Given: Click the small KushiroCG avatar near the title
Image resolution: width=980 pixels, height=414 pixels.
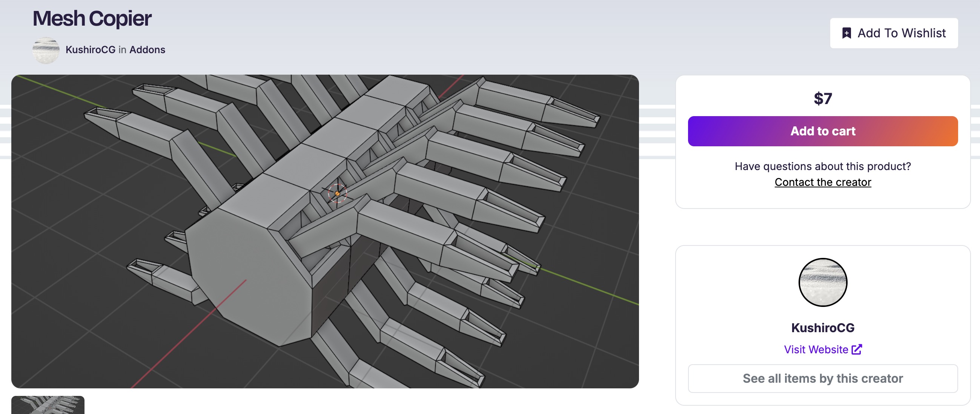Looking at the screenshot, I should [x=46, y=50].
